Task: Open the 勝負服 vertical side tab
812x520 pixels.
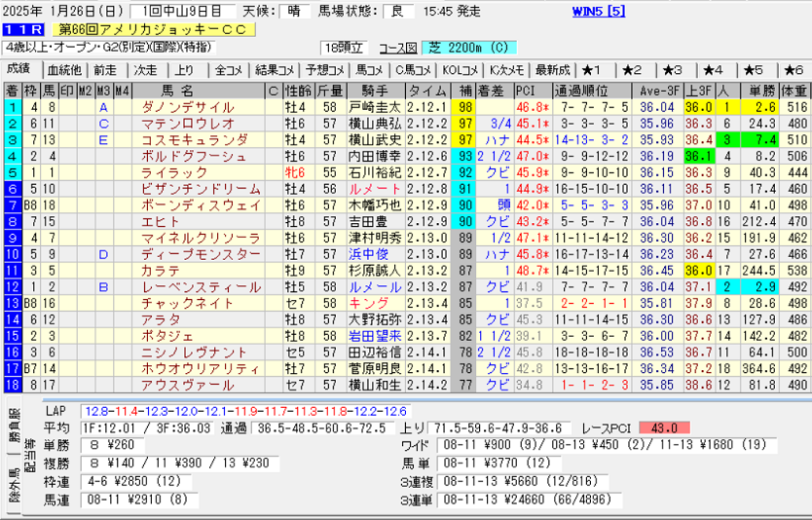Action: 14,420
